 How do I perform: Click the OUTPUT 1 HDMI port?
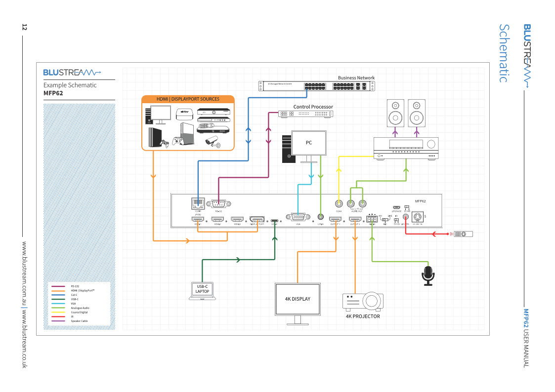pyautogui.click(x=335, y=219)
